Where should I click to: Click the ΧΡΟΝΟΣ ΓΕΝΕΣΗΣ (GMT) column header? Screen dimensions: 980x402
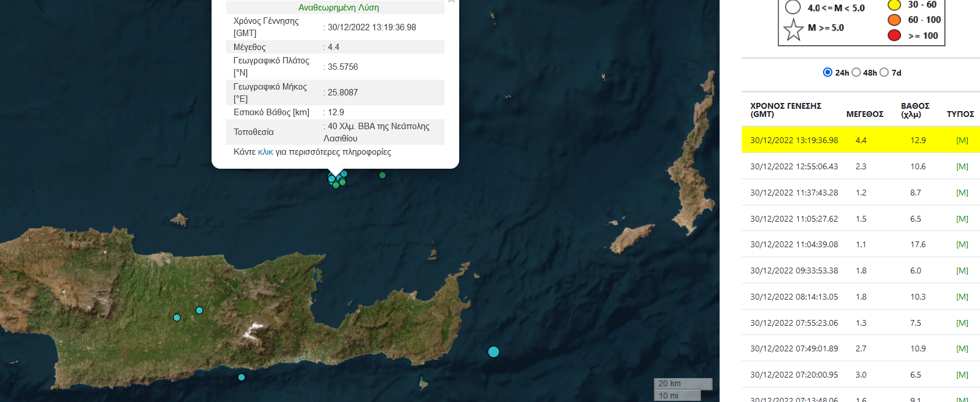pos(785,110)
